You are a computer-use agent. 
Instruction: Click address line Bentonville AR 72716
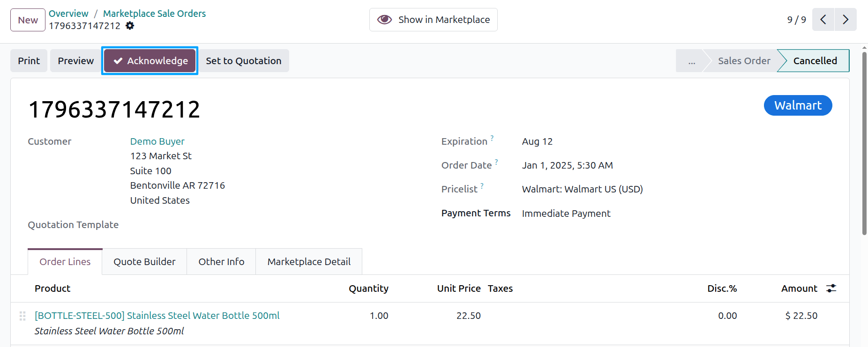(178, 185)
